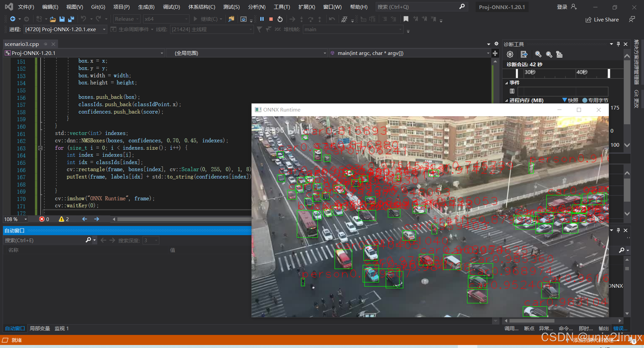Click the Step Over debug icon
644x348 pixels.
(x=311, y=19)
